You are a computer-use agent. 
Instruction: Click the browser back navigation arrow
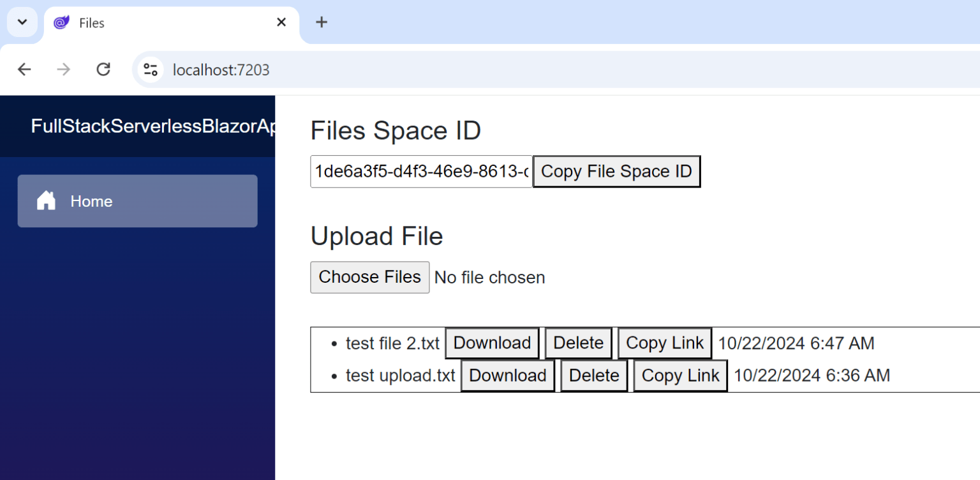point(24,69)
